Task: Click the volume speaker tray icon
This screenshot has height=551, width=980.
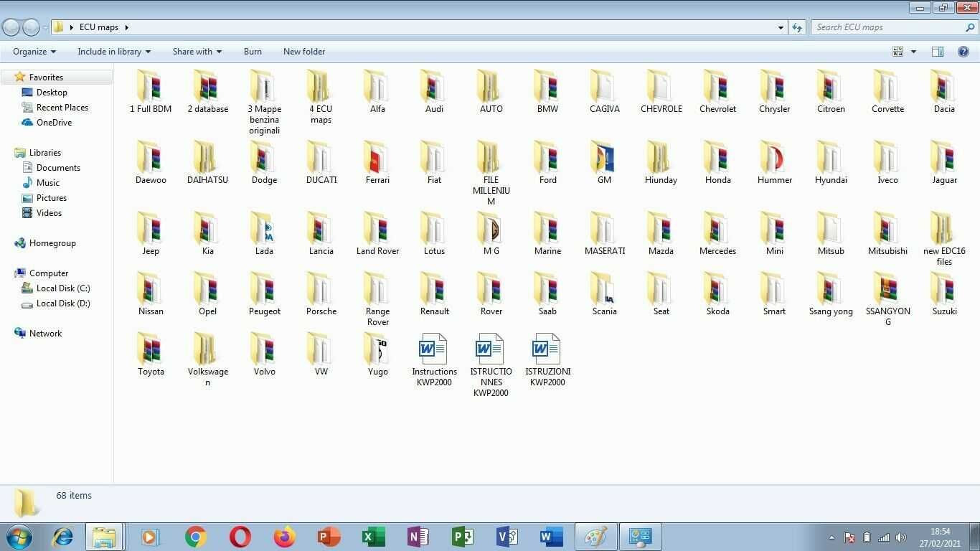Action: (x=901, y=537)
